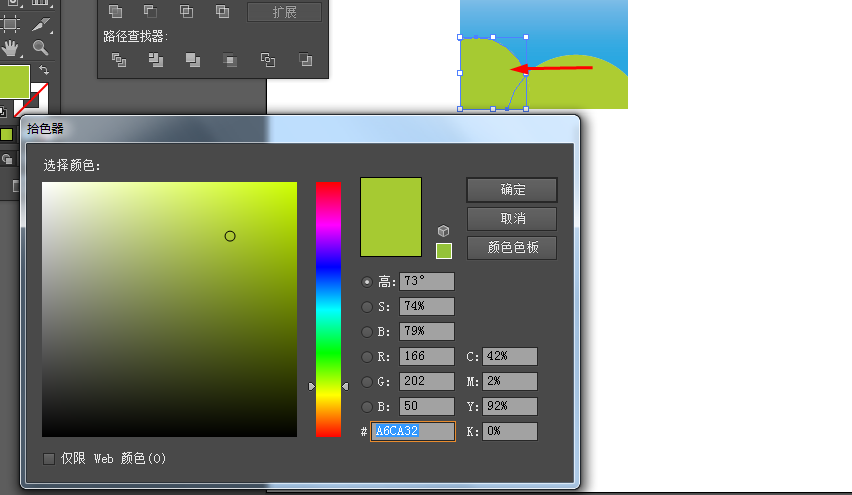Image resolution: width=852 pixels, height=495 pixels.
Task: Click the 拾色器 dialog title bar
Action: (300, 129)
